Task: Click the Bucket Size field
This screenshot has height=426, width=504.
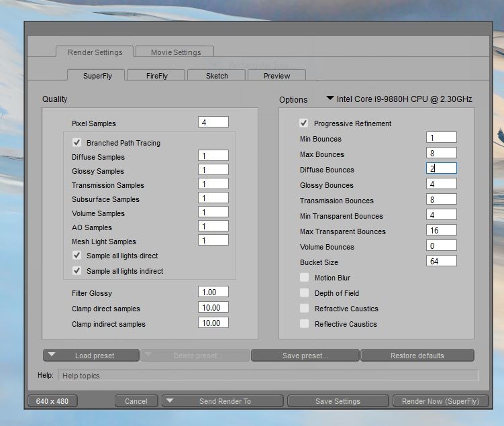Action: pos(442,261)
